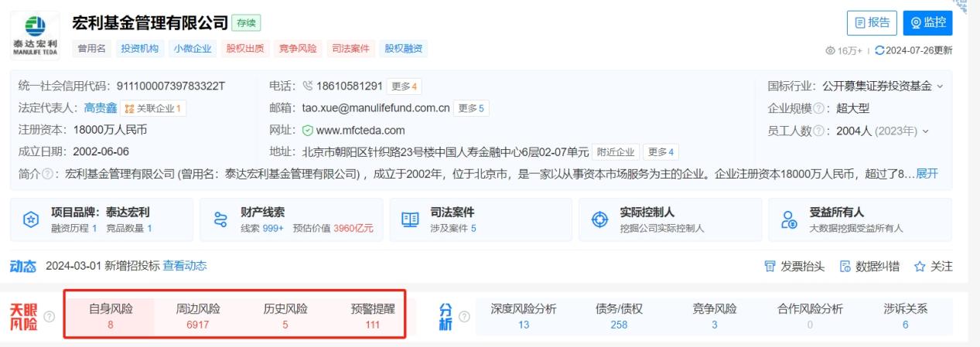Screen dimensions: 980x347
Task: Expand 更多 4 next to address
Action: point(661,151)
